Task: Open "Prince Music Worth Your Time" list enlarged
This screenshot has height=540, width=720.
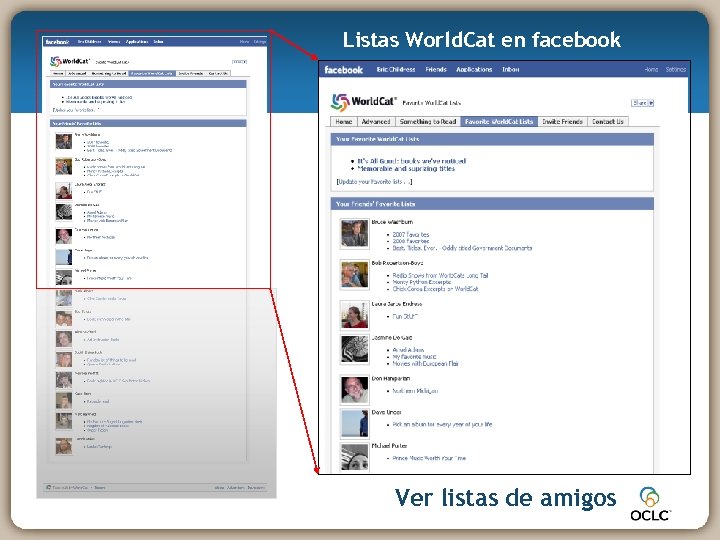Action: pos(429,458)
